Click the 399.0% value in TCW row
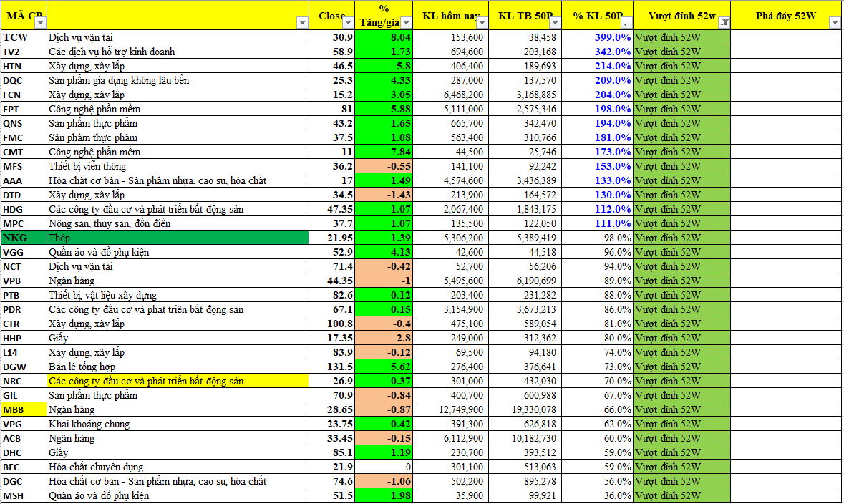Viewport: 844px width, 504px height. click(x=613, y=37)
